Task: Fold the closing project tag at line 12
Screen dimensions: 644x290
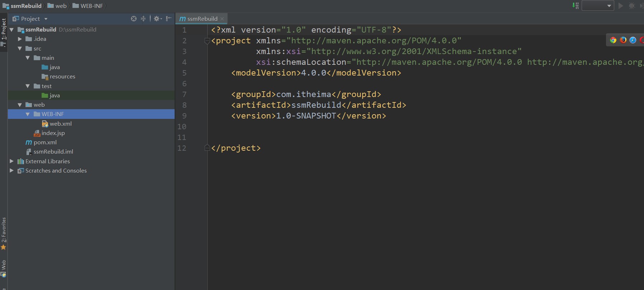Action: [x=207, y=148]
